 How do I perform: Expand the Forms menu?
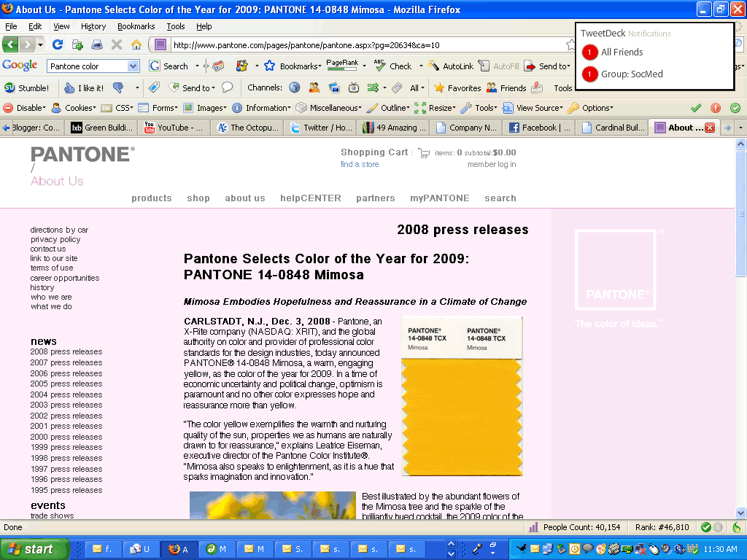(158, 108)
